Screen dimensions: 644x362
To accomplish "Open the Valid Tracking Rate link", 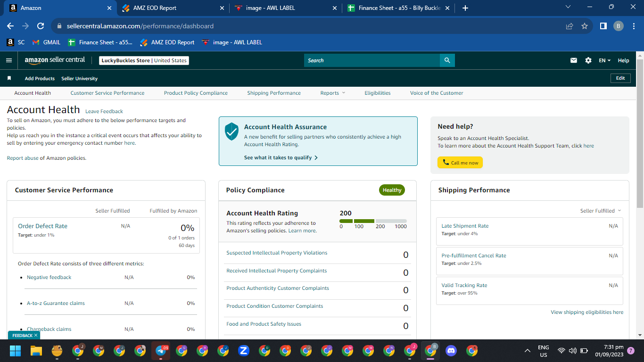I will 464,285.
